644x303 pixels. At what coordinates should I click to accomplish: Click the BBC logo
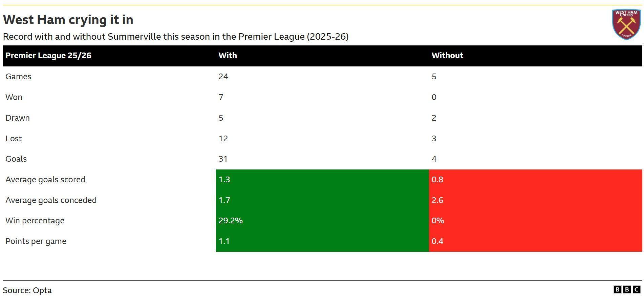click(627, 289)
